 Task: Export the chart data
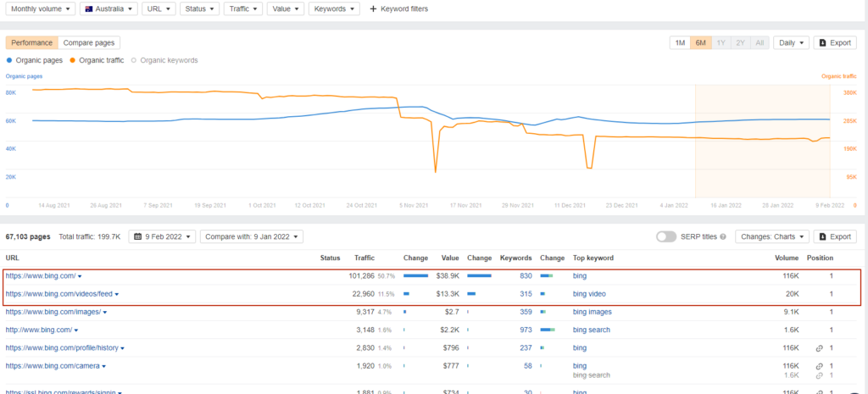835,42
